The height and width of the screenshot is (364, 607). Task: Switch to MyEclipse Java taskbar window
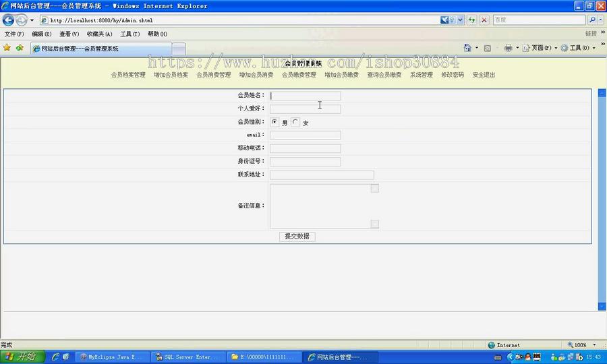111,357
